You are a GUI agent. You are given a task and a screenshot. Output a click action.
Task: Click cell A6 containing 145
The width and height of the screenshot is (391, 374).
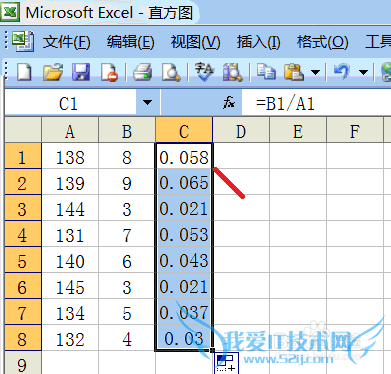(70, 286)
